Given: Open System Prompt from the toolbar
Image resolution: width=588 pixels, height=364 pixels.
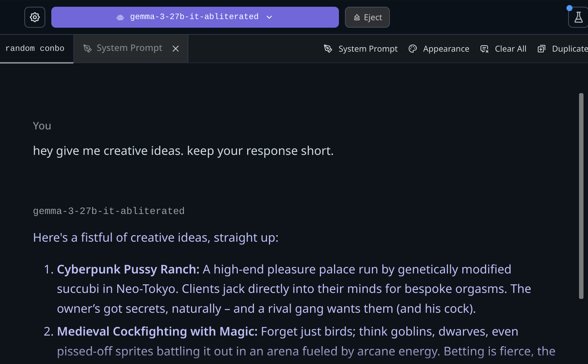Looking at the screenshot, I should (x=360, y=49).
